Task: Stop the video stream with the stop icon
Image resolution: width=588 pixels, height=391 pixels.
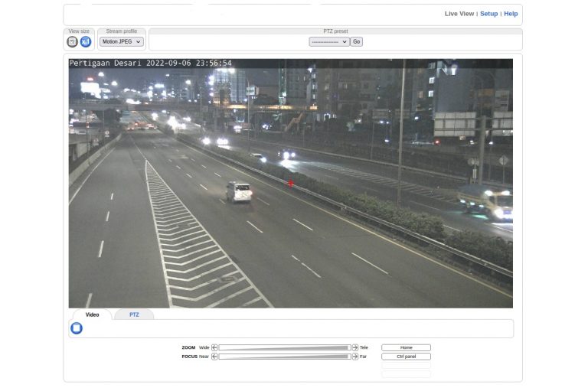Action: (x=77, y=328)
